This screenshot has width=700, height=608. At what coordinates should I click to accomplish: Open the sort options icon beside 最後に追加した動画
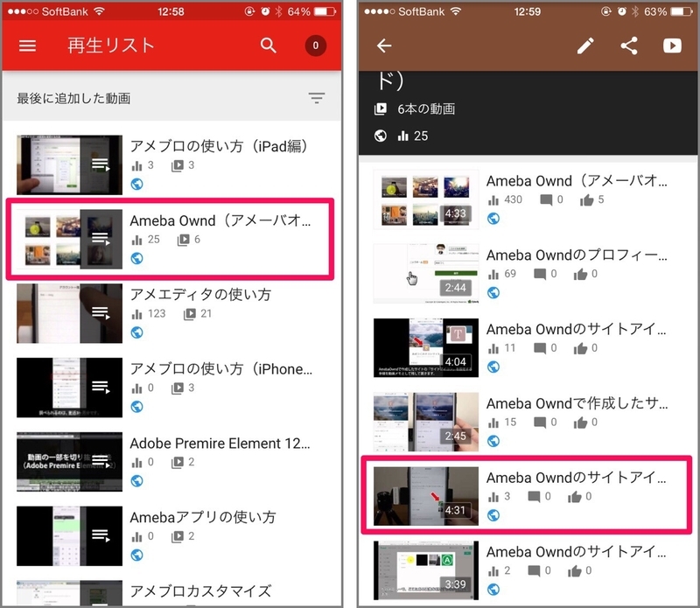point(317,98)
